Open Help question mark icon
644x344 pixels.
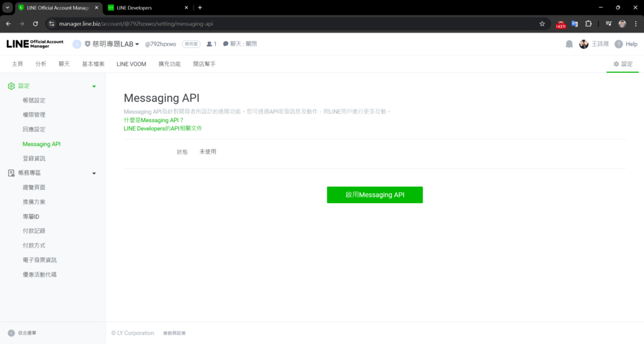(619, 44)
